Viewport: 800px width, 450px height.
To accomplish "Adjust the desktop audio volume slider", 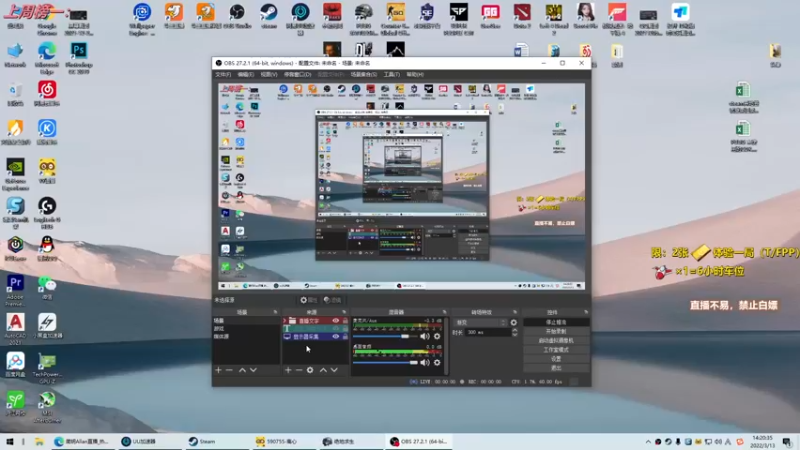I will point(385,362).
